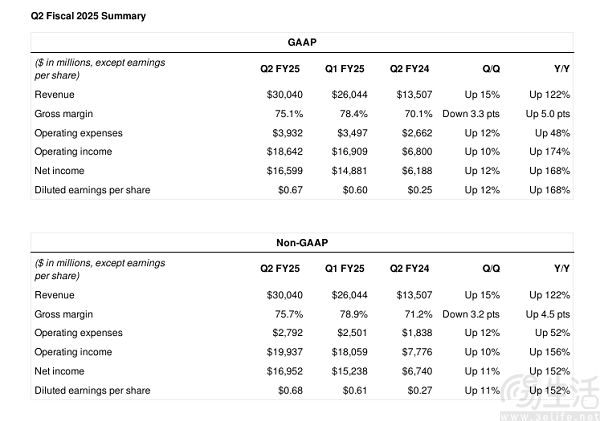This screenshot has width=600, height=421.
Task: Select GAAP operating income Up 174% cell
Action: [549, 152]
